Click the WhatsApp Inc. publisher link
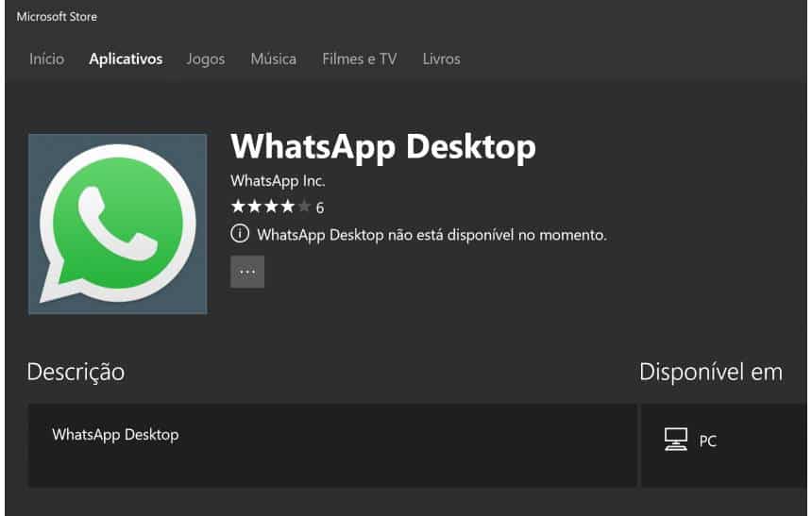This screenshot has height=516, width=812. coord(278,180)
